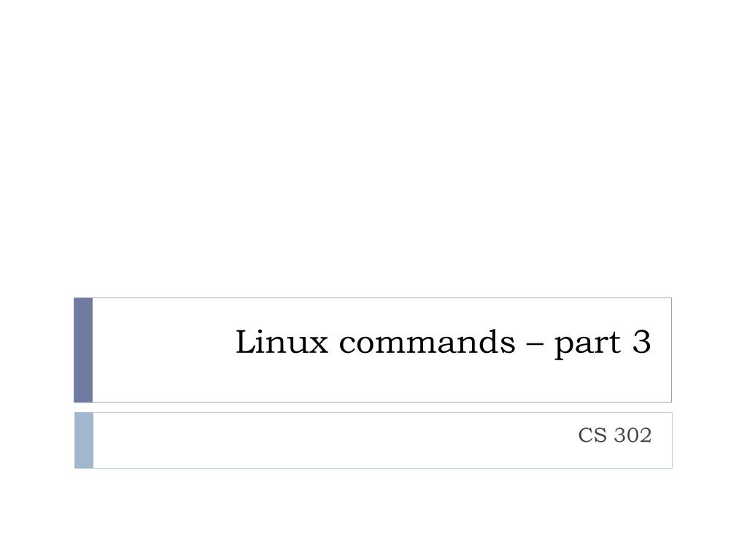Click the right border of the title box
This screenshot has height=560, width=747.
[x=671, y=350]
